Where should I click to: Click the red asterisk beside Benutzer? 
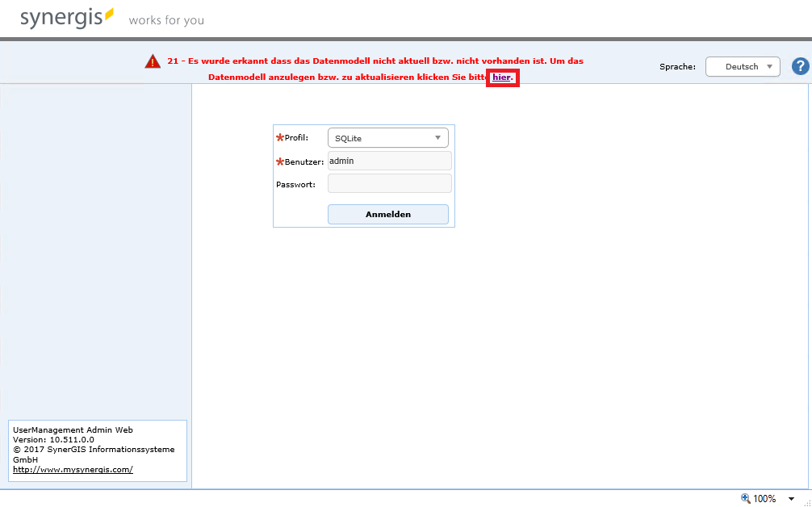[279, 161]
